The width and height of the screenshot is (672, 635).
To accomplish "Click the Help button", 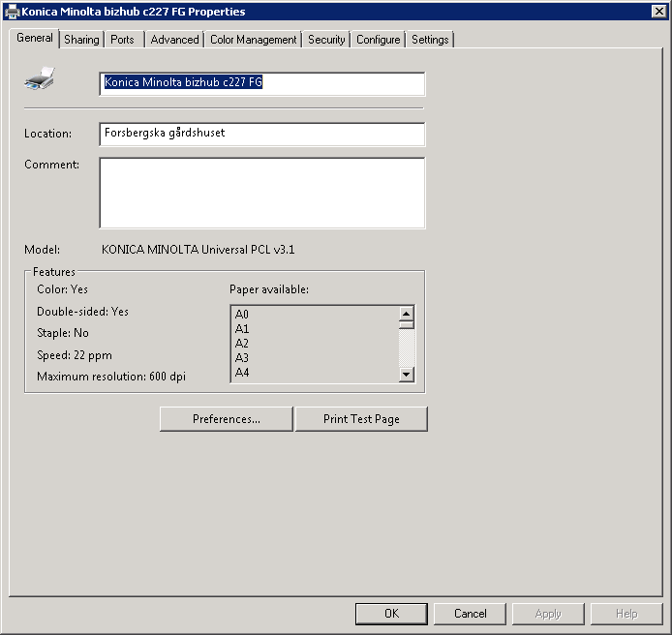I will (626, 614).
